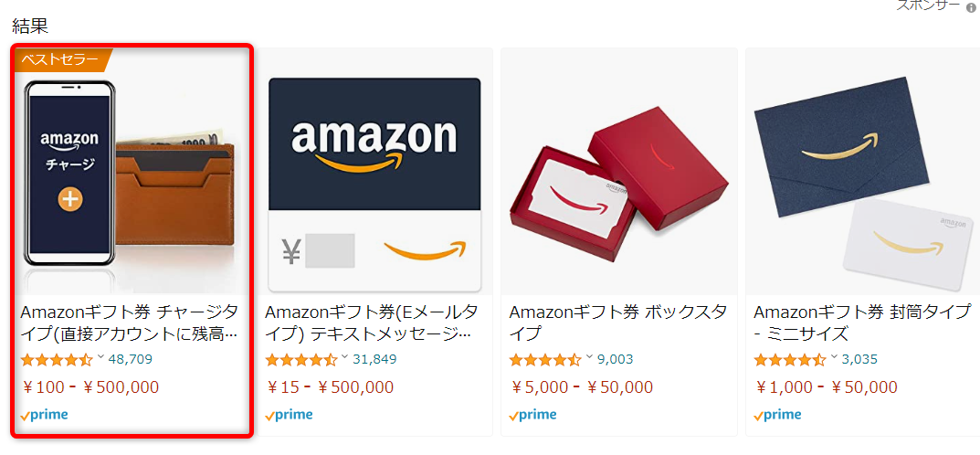Open the 31,849 reviews link
Screen dimensions: 980x455
click(x=374, y=359)
